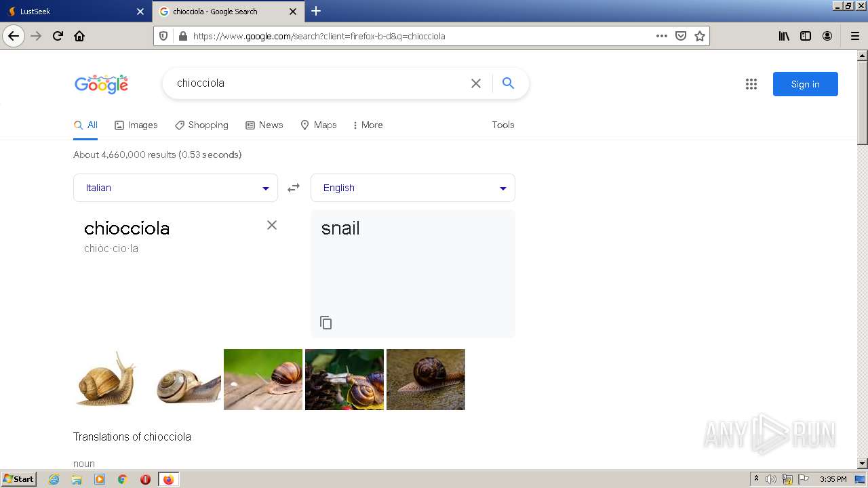Viewport: 868px width, 488px height.
Task: Click scrollbar down arrow
Action: point(863,463)
